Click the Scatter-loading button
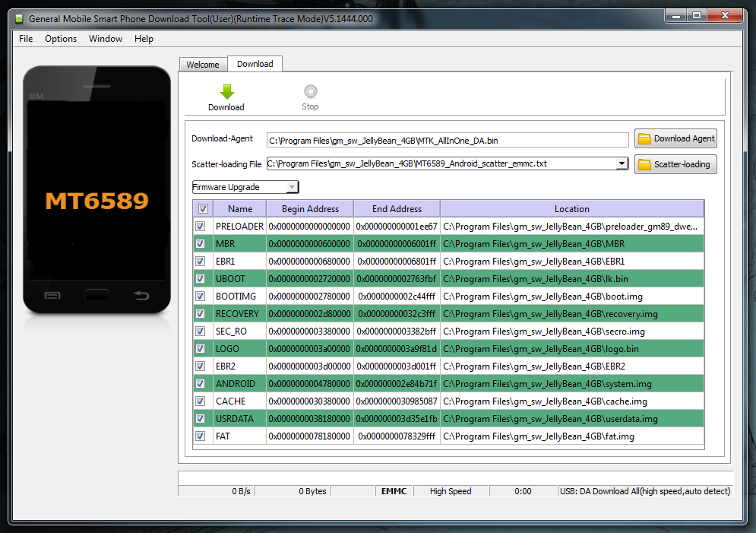The image size is (756, 533). (x=675, y=164)
